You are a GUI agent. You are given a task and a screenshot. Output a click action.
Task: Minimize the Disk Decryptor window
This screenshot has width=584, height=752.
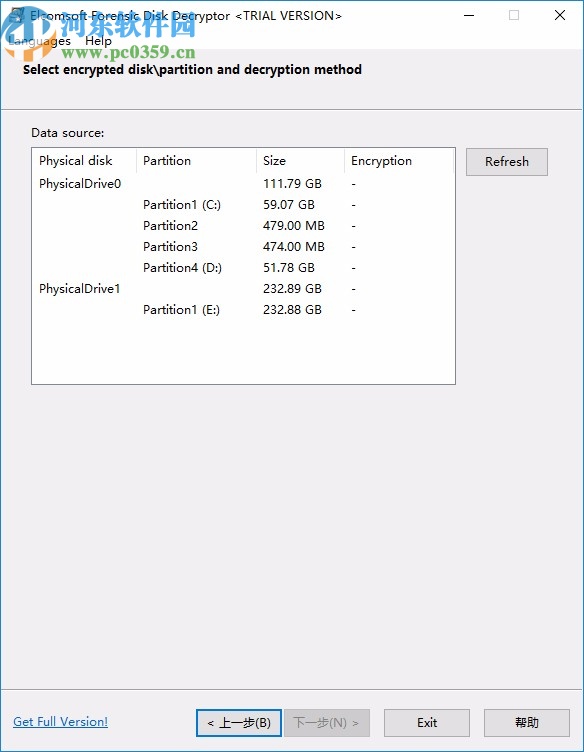coord(469,15)
